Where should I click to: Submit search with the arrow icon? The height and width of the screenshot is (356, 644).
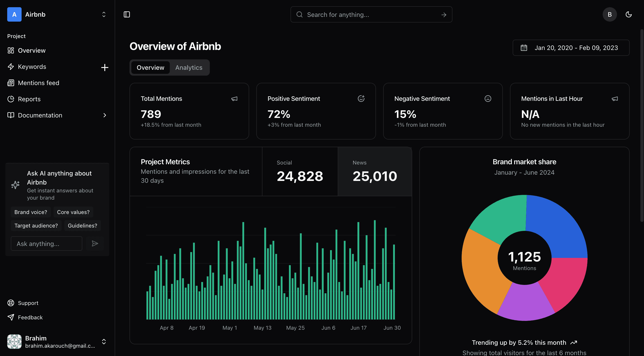tap(444, 15)
